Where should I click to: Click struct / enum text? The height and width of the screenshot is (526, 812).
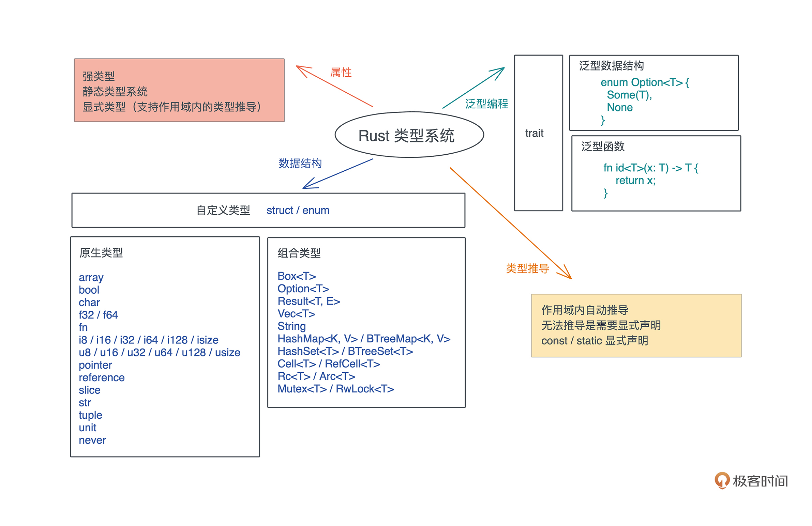pos(298,210)
